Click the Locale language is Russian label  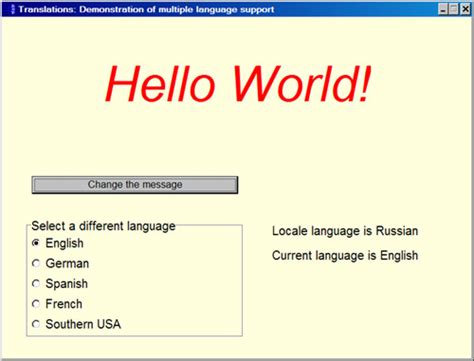[345, 231]
